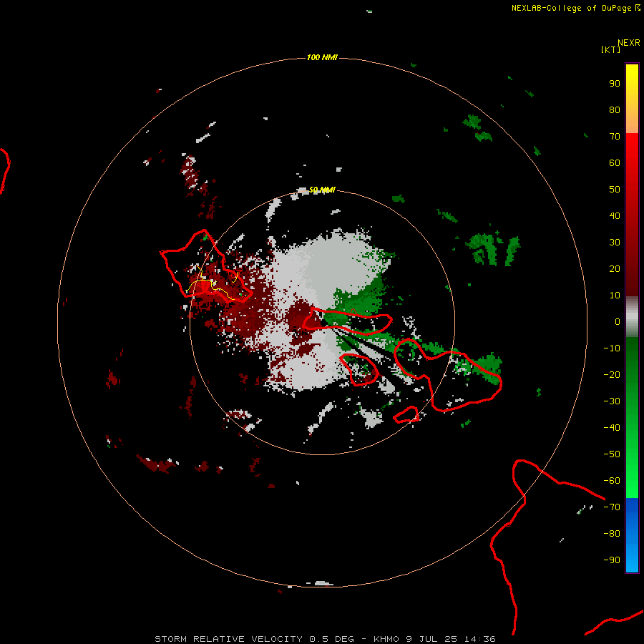The width and height of the screenshot is (644, 644).
Task: Click the 90 value on velocity scale
Action: coord(615,84)
